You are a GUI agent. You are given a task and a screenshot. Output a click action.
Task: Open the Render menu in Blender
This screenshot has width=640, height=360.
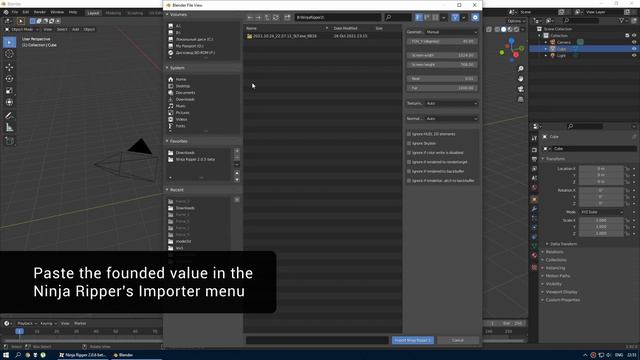pyautogui.click(x=40, y=12)
